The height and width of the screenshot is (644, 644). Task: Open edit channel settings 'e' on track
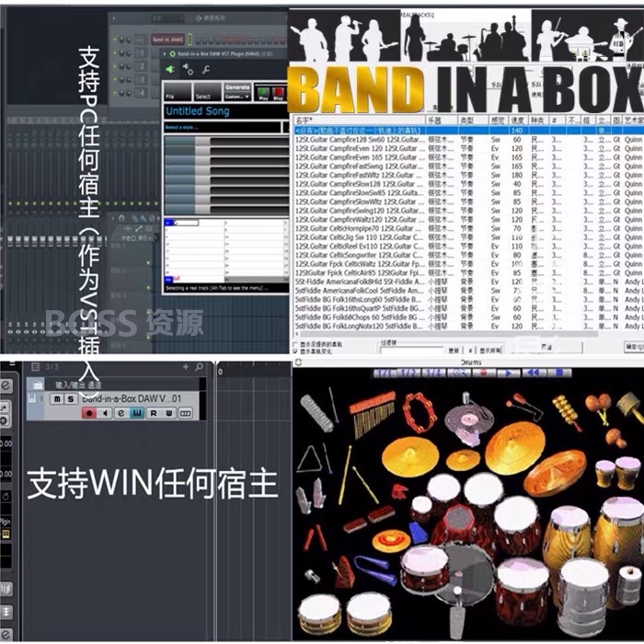tap(121, 413)
